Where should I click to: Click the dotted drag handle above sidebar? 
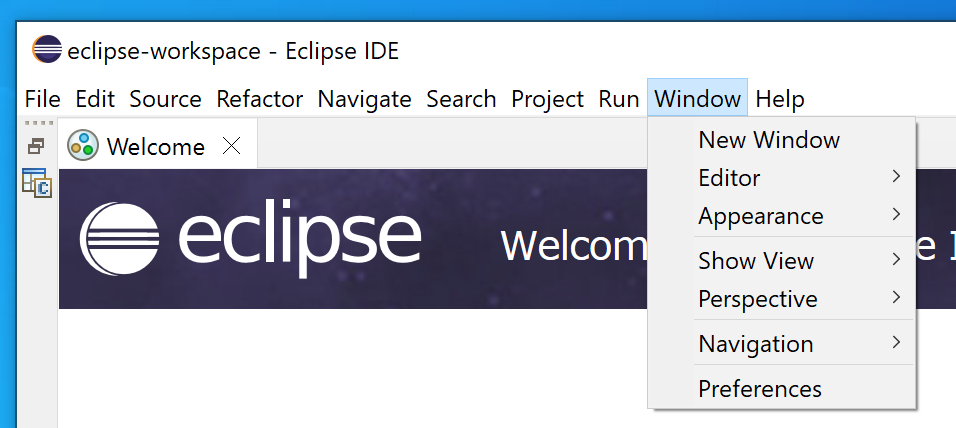click(x=38, y=123)
